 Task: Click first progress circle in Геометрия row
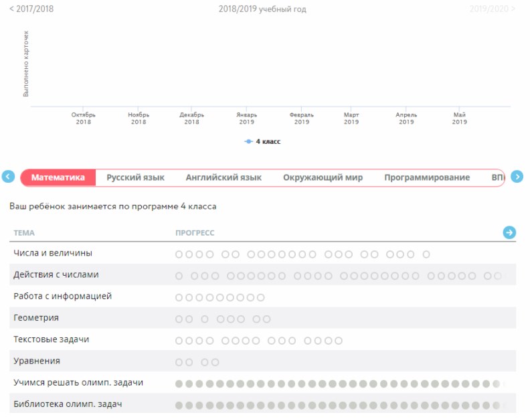(179, 319)
